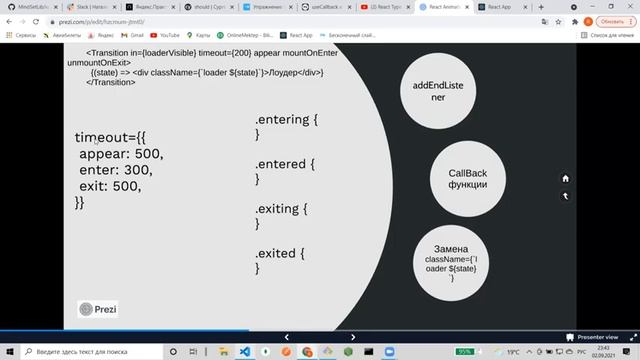Viewport: 640px width, 360px height.
Task: Click the browser back arrow
Action: tap(9, 22)
